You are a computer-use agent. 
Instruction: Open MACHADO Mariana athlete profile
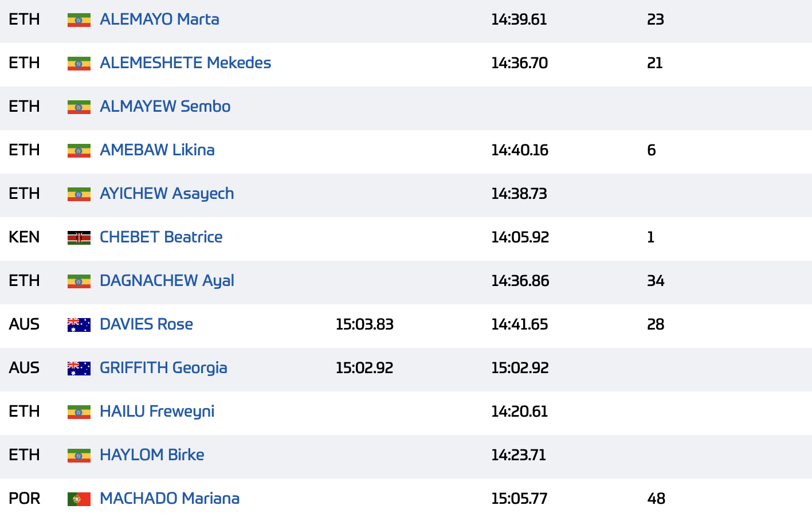170,499
